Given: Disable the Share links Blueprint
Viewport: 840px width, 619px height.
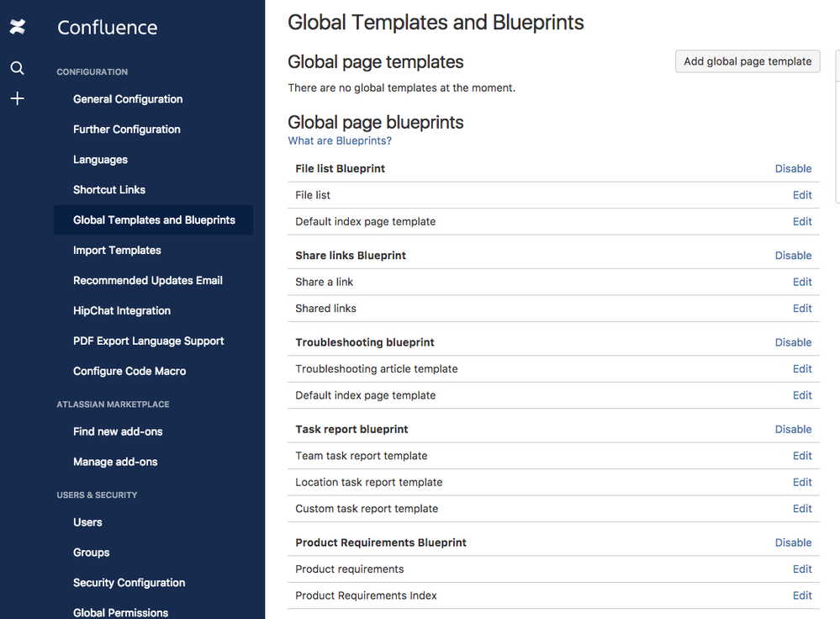Looking at the screenshot, I should [793, 256].
